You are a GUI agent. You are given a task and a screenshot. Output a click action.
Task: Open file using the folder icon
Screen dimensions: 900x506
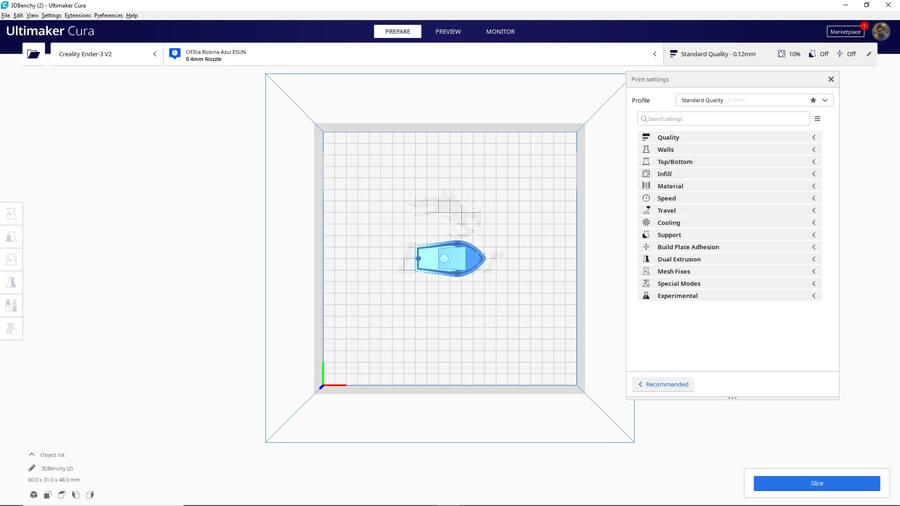33,54
